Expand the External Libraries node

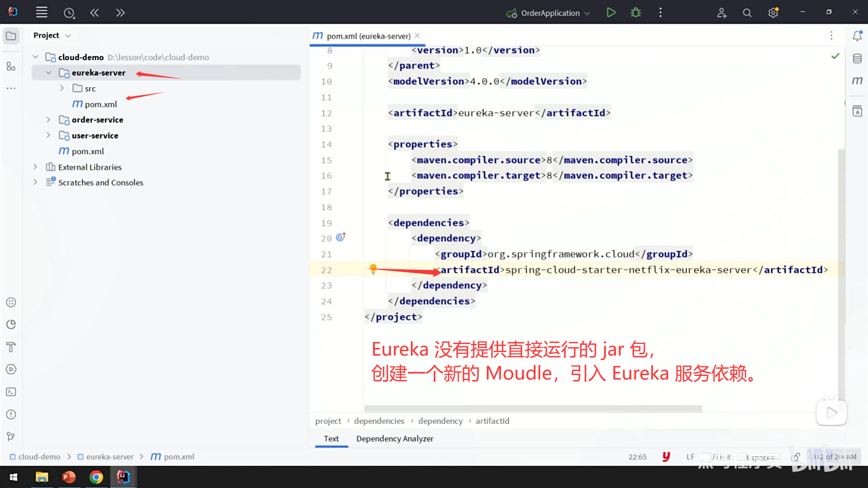point(35,167)
